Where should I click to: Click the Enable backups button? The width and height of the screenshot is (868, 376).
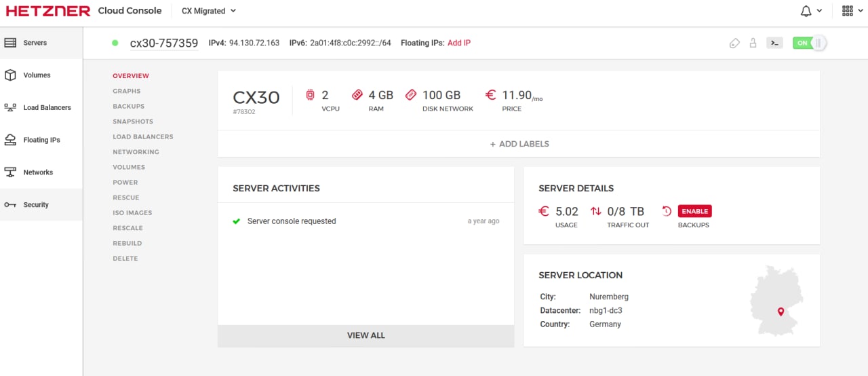point(695,211)
